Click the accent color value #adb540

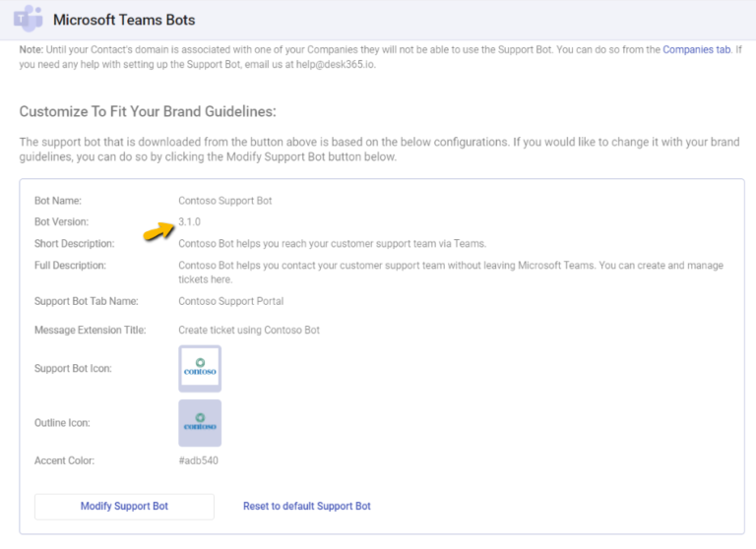pos(198,460)
